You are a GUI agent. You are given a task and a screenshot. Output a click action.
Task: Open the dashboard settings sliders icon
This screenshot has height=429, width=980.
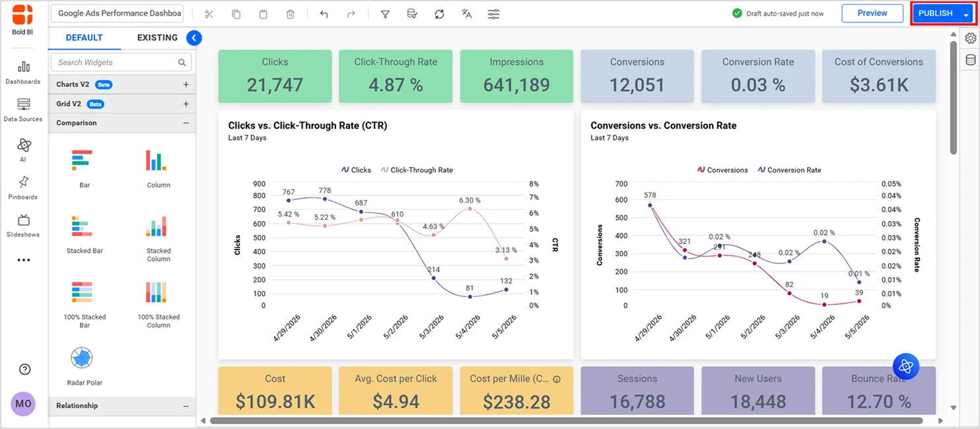[x=493, y=14]
